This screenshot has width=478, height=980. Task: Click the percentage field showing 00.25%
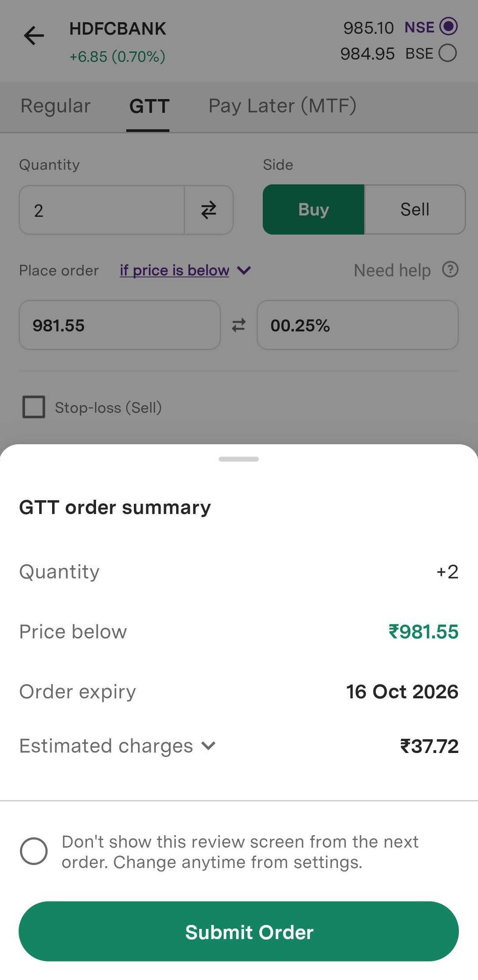(x=357, y=325)
